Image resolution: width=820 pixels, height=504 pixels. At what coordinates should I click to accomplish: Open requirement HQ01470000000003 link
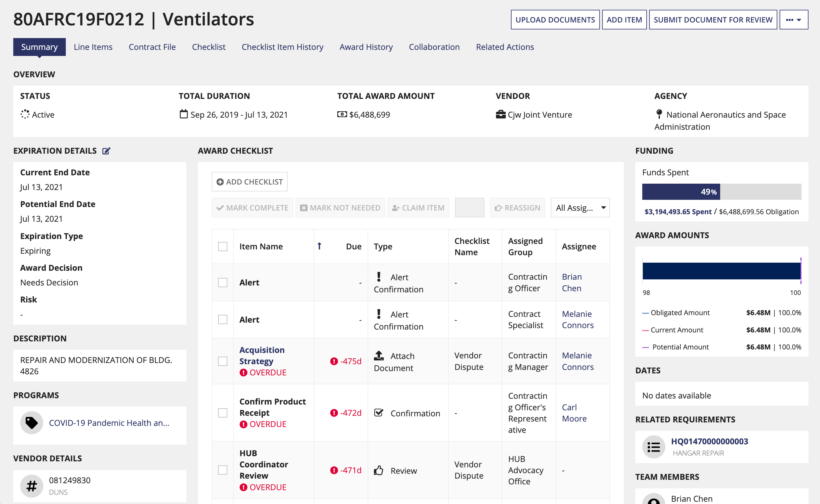[x=709, y=441]
